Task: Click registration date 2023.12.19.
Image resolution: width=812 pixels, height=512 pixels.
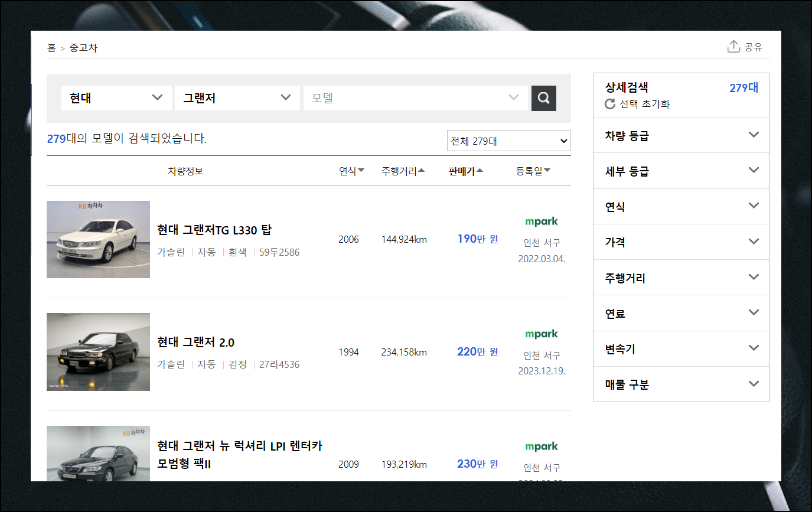Action: 542,371
